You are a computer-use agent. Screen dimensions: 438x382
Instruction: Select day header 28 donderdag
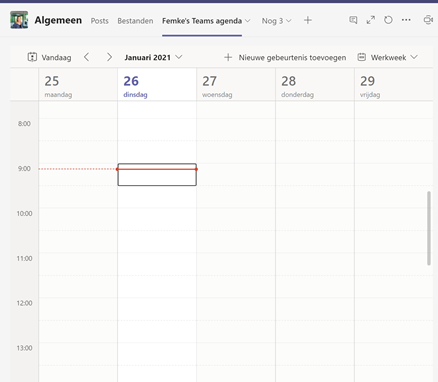tap(315, 85)
